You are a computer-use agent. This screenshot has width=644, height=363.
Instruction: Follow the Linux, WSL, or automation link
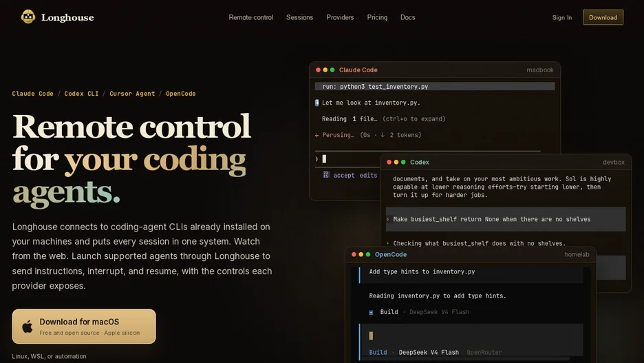49,356
